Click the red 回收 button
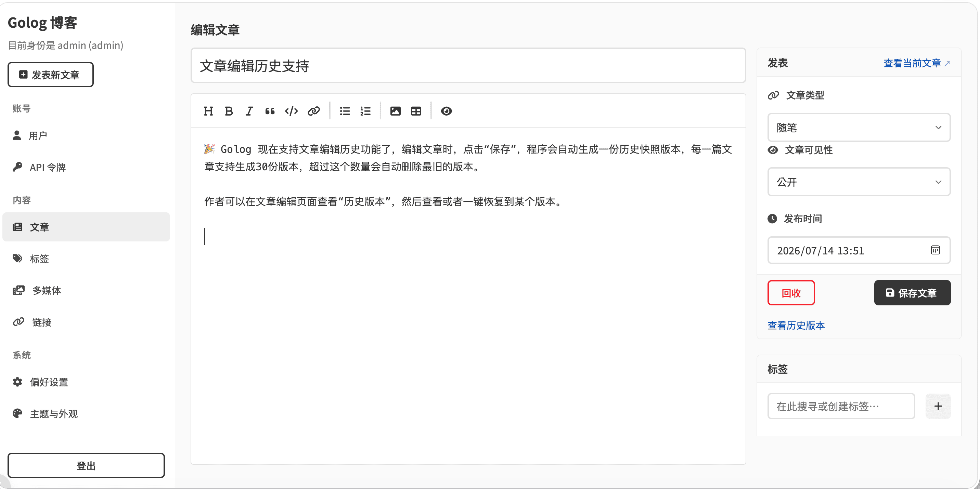 pyautogui.click(x=791, y=293)
